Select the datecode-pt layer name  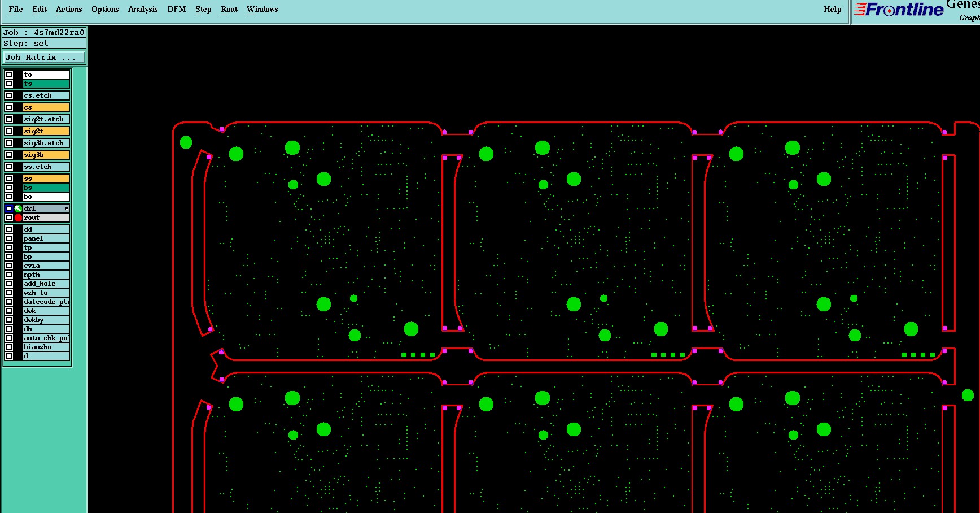point(46,302)
